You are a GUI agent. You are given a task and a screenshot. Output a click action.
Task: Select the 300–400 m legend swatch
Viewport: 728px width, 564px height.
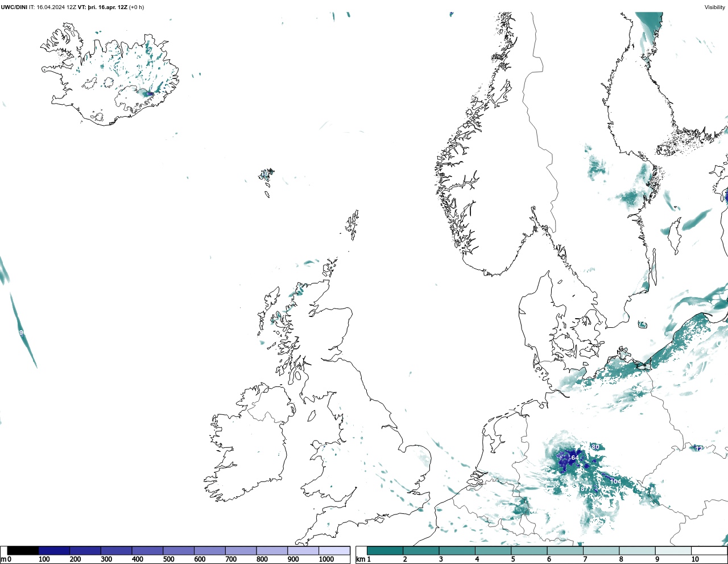[116, 550]
